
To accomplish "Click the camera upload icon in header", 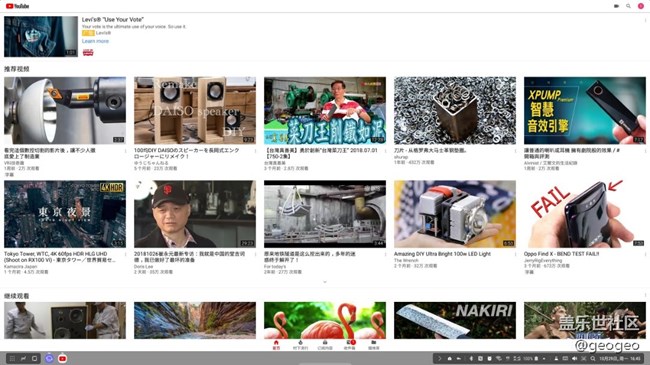I will tap(616, 6).
